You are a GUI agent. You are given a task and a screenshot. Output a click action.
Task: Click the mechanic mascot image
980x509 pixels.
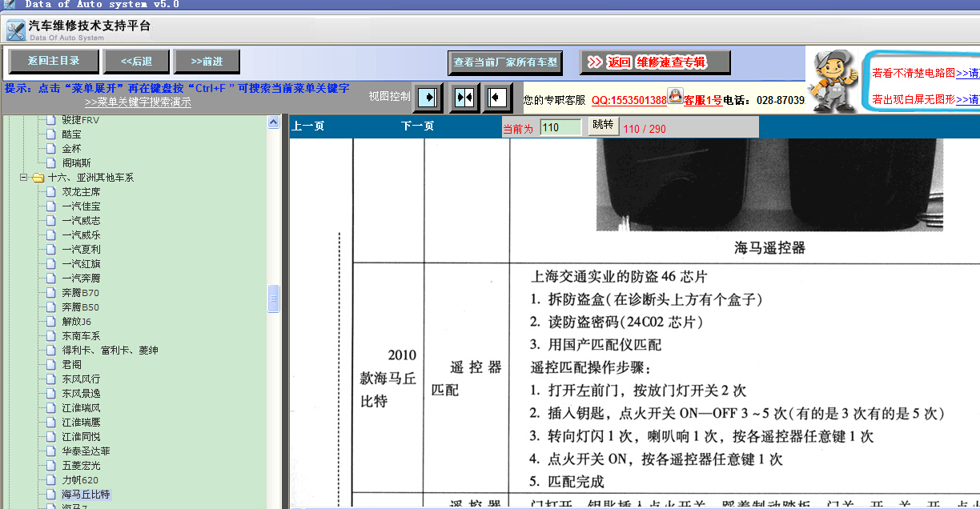(x=832, y=82)
